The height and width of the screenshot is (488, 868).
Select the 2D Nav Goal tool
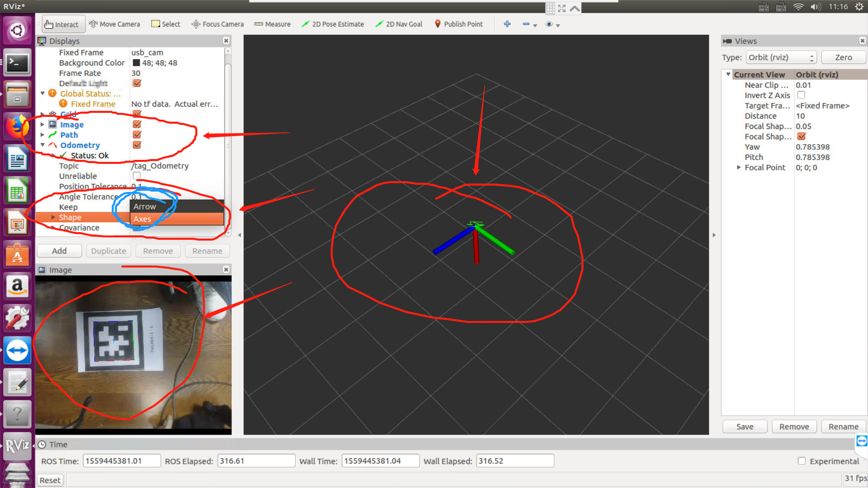click(399, 24)
